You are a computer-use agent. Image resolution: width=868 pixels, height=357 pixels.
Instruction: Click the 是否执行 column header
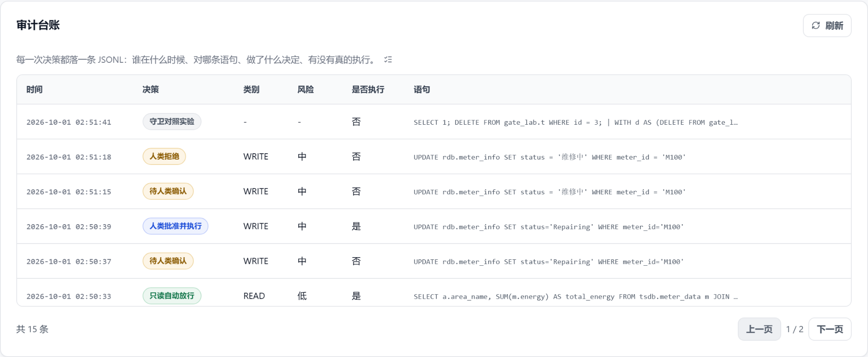(368, 89)
